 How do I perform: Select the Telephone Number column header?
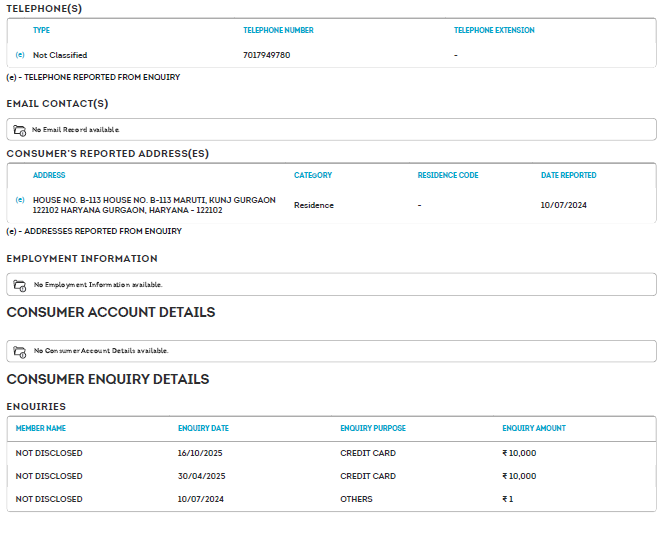click(x=278, y=31)
